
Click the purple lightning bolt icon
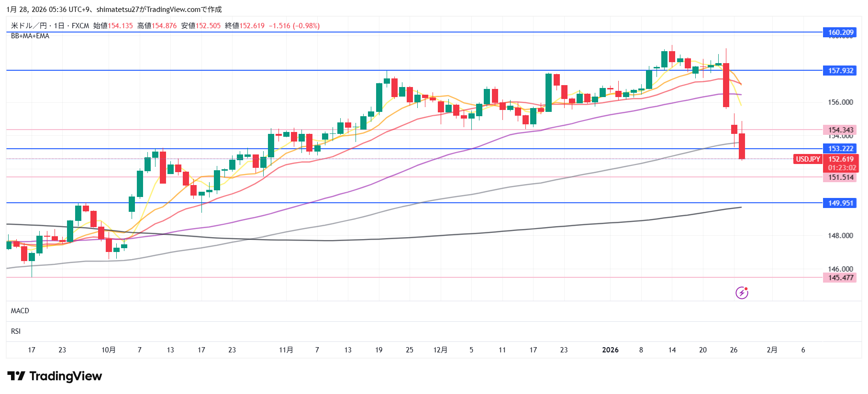742,293
